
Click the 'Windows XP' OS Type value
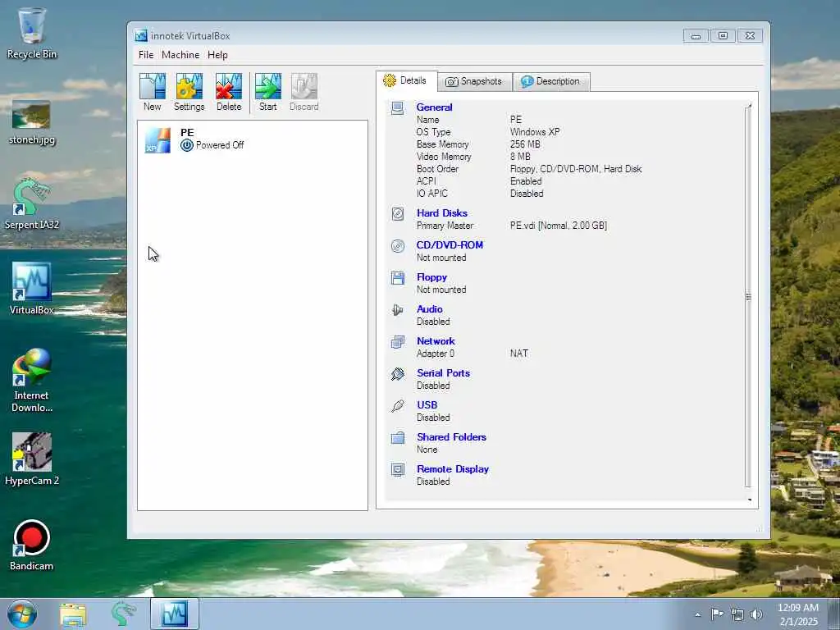[x=535, y=132]
